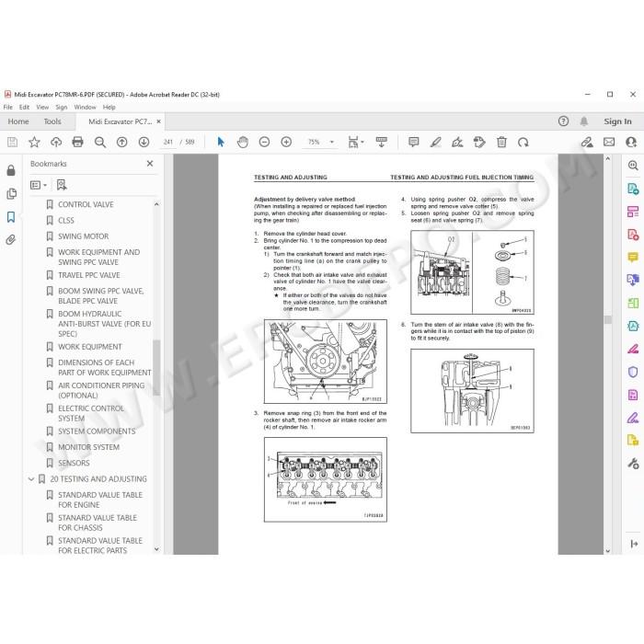The width and height of the screenshot is (644, 644).
Task: Open notifications bell
Action: pos(583,121)
